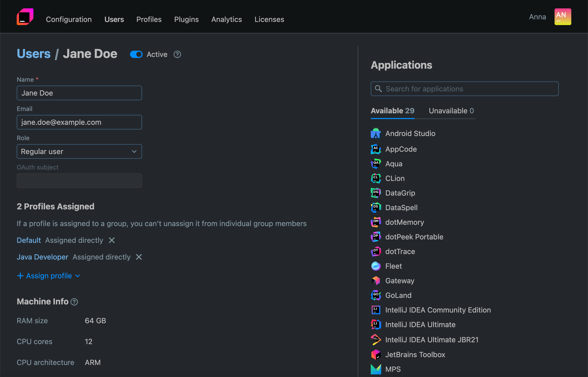Select CLion from the Available list
588x377 pixels.
coord(376,178)
